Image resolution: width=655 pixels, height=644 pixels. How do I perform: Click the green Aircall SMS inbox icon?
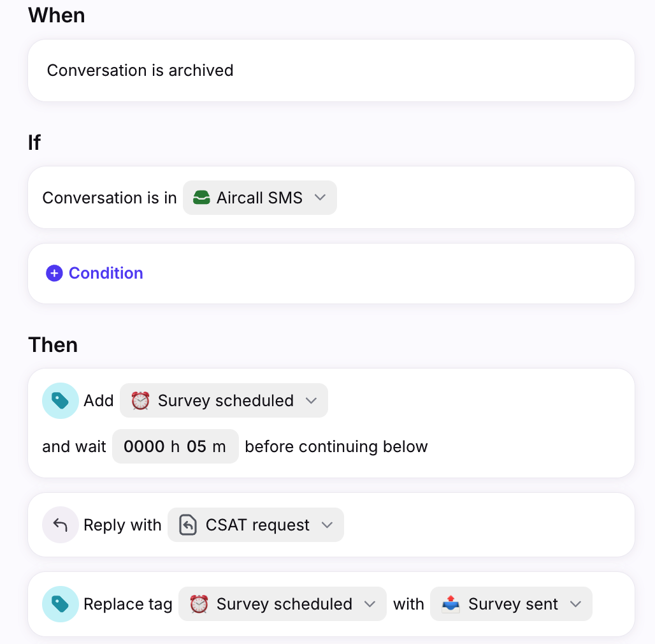tap(201, 198)
